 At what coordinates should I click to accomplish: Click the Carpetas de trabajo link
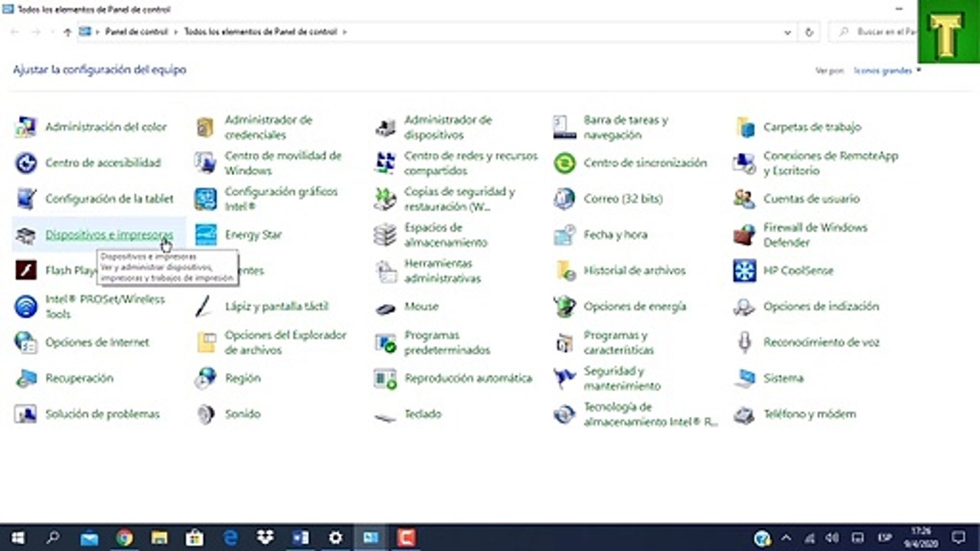[x=812, y=127]
